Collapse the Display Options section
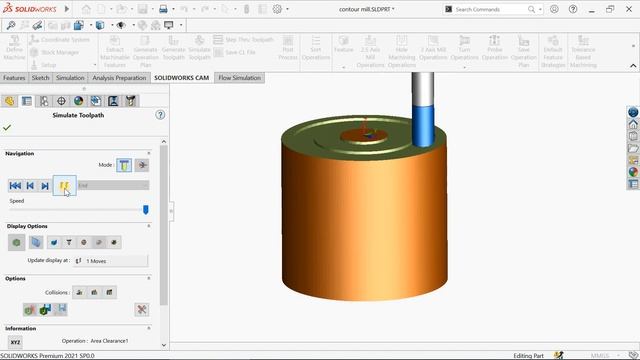Viewport: 640px width, 360px height. [x=149, y=226]
